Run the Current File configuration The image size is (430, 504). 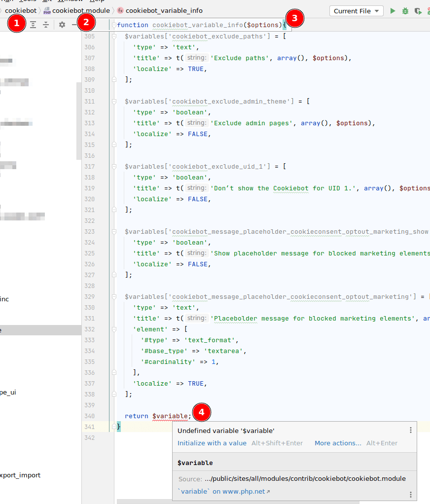point(393,11)
